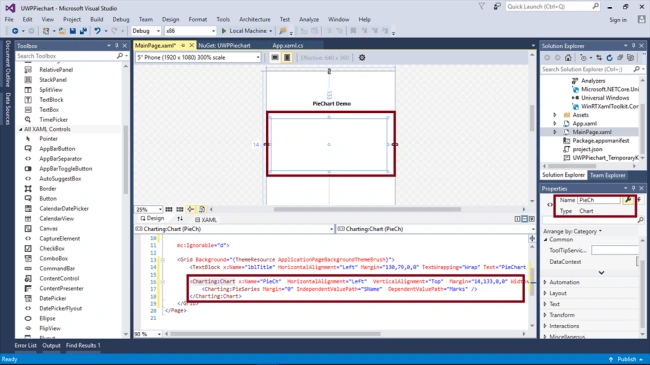Open the Analyze menu
This screenshot has width=650, height=365.
[x=309, y=19]
